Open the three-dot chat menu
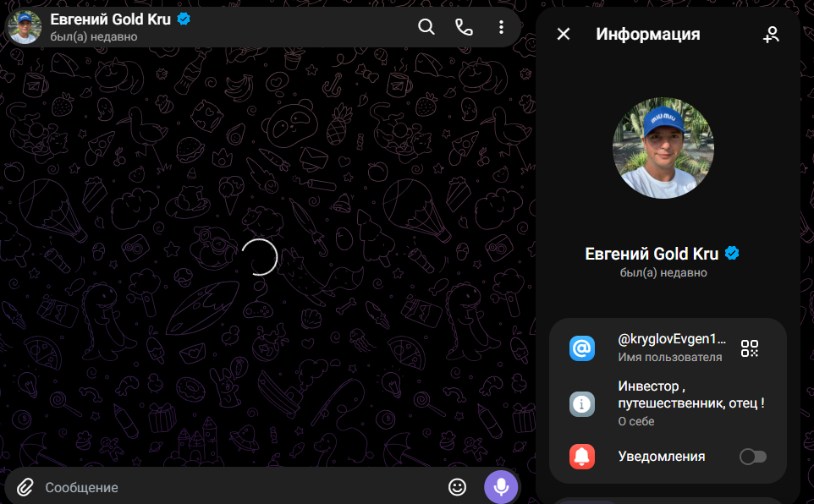Image resolution: width=814 pixels, height=504 pixels. [x=501, y=27]
